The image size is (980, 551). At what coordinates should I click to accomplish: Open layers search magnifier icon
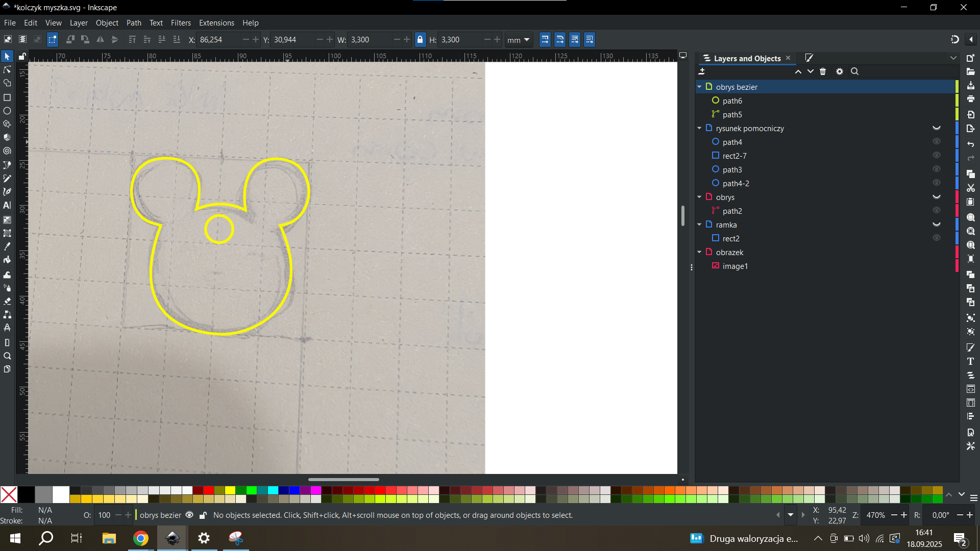coord(855,71)
